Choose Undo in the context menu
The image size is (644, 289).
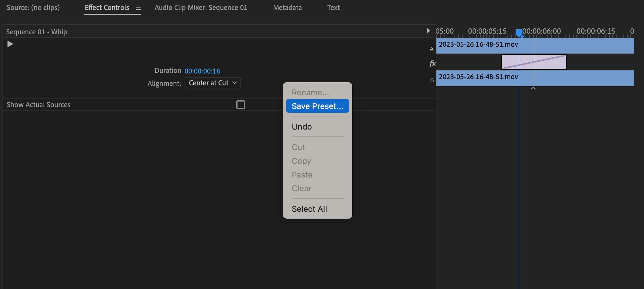coord(318,126)
